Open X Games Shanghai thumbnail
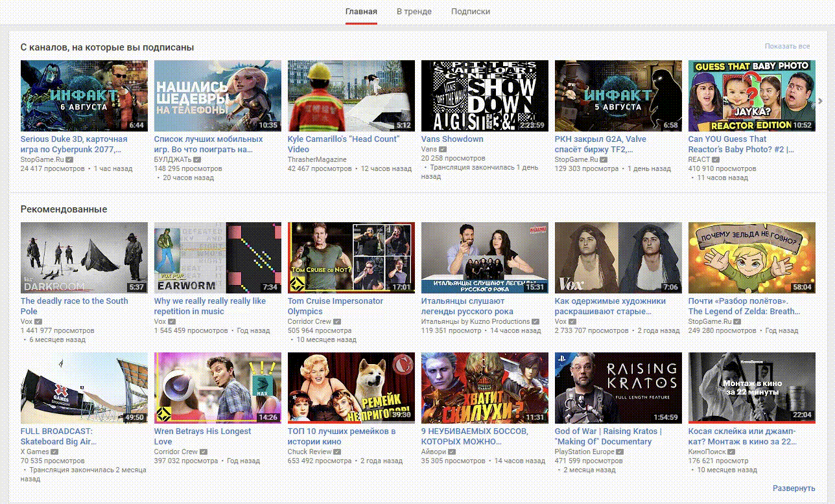Image resolution: width=835 pixels, height=504 pixels. click(84, 388)
